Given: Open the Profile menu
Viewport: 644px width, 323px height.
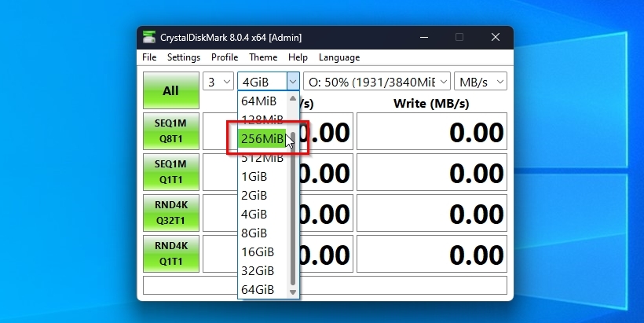Looking at the screenshot, I should pos(225,57).
